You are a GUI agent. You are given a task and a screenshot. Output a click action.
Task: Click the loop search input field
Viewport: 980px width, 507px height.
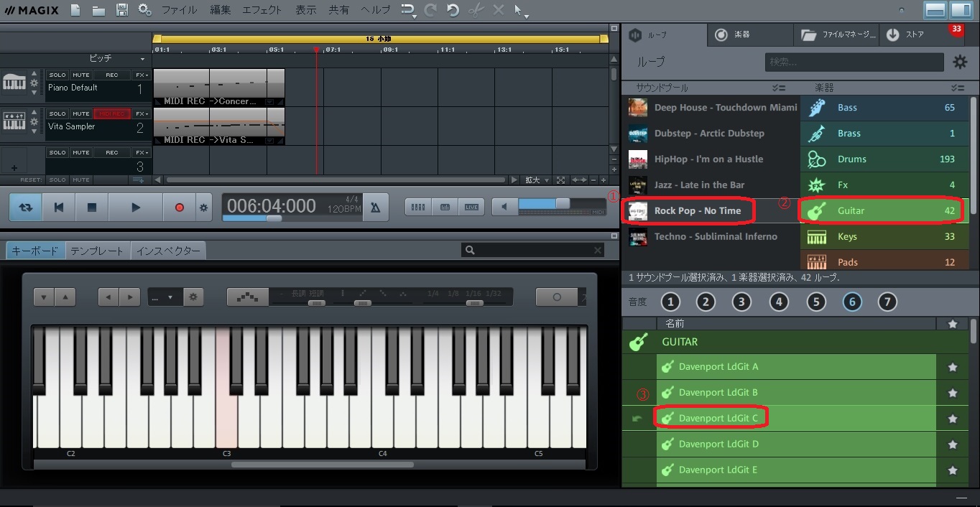pos(854,62)
